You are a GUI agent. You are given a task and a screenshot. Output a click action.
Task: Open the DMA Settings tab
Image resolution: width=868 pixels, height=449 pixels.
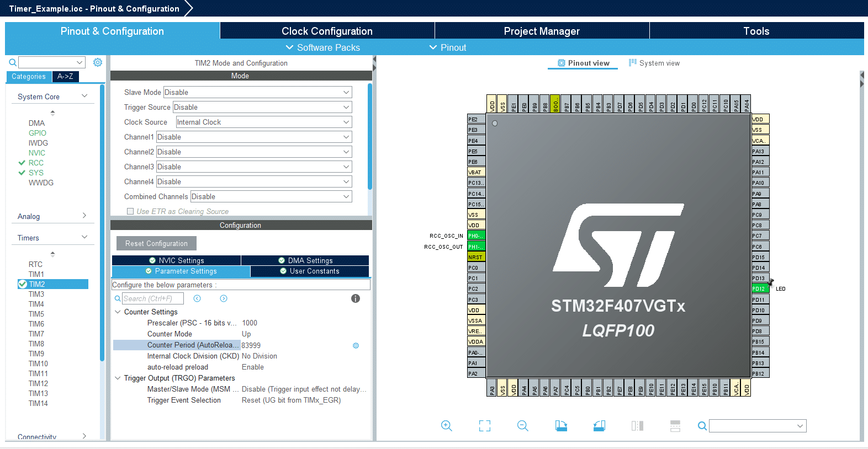coord(305,260)
